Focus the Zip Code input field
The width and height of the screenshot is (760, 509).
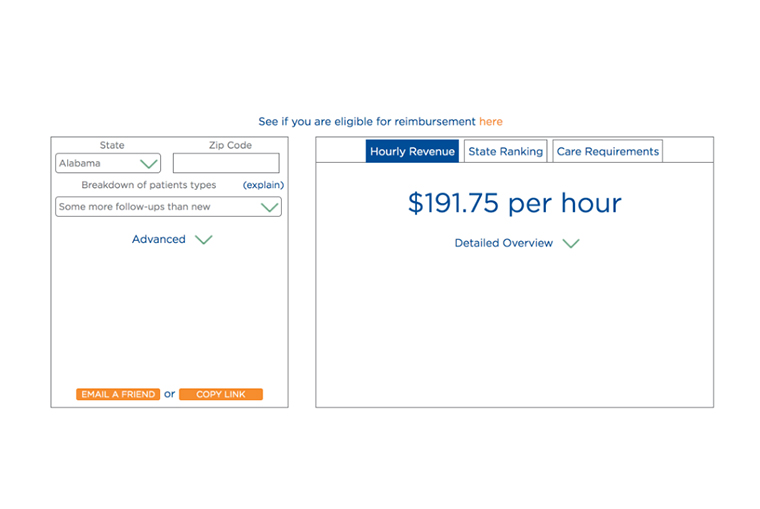point(226,163)
